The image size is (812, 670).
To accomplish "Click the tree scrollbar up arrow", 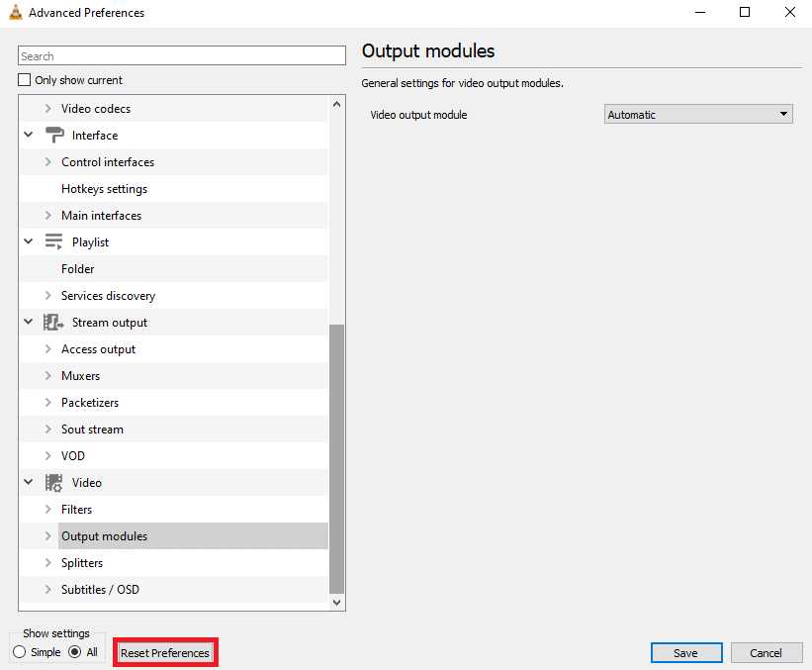I will pyautogui.click(x=336, y=104).
